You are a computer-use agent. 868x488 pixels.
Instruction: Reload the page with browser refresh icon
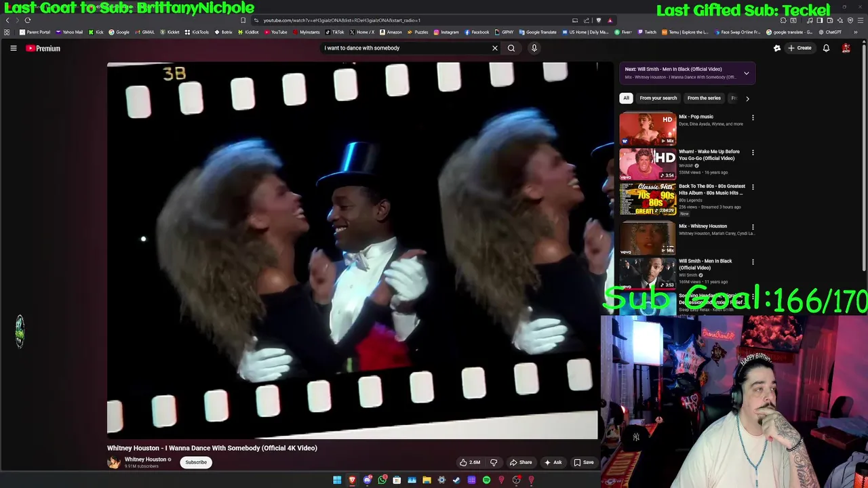[x=28, y=20]
